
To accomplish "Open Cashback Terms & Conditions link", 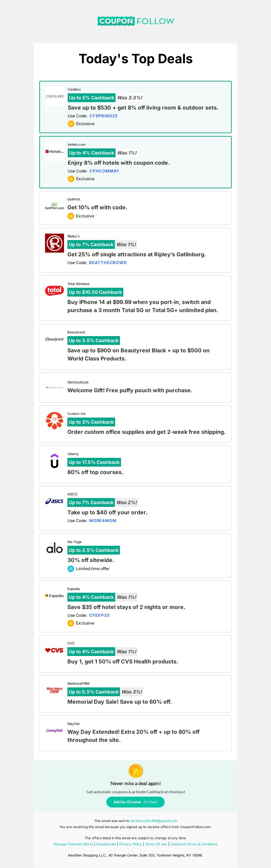I will coord(194,844).
